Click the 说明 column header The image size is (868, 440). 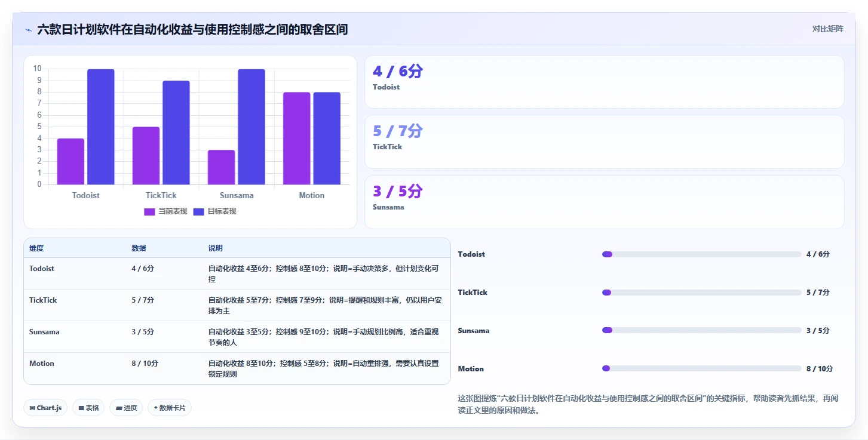tap(215, 248)
